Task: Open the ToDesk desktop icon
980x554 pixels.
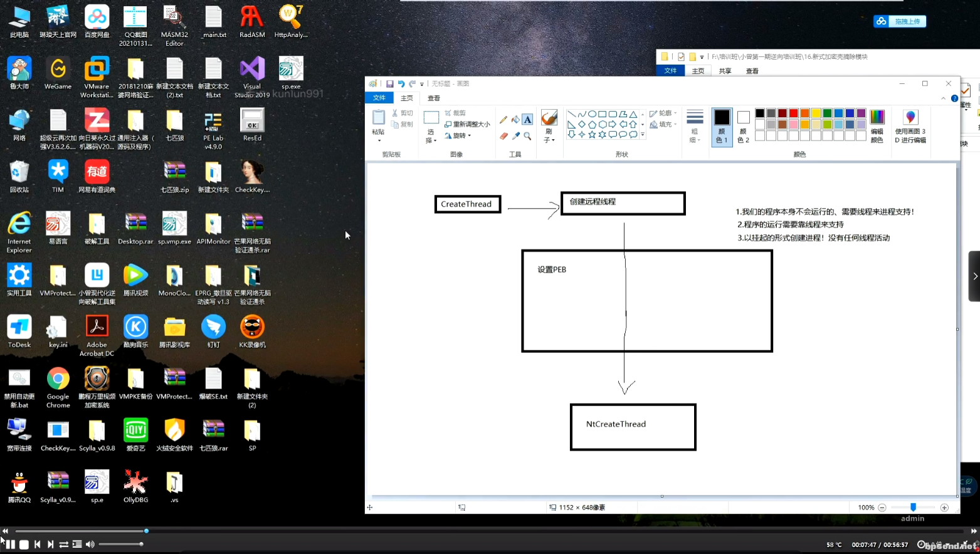Action: coord(19,332)
